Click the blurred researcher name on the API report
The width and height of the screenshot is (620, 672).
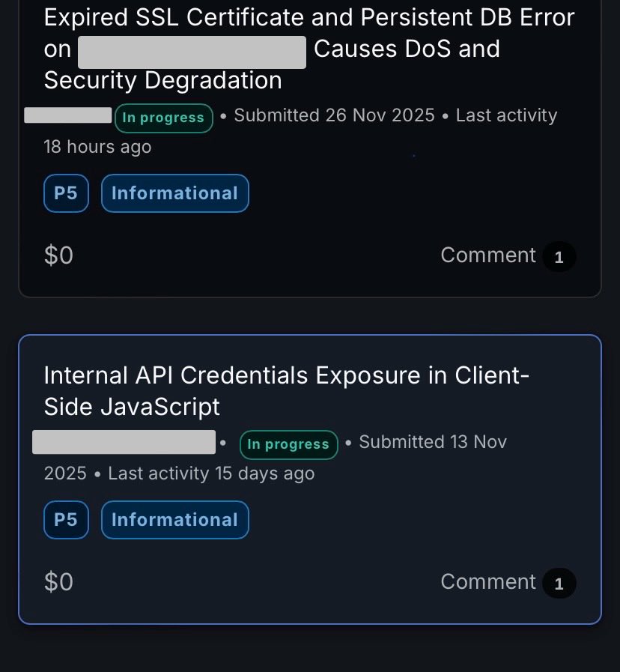click(x=124, y=442)
